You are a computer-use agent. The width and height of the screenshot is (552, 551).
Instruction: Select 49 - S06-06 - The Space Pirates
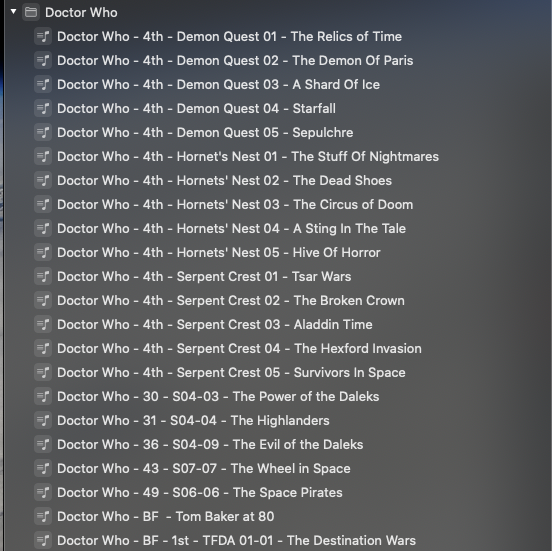(x=200, y=492)
